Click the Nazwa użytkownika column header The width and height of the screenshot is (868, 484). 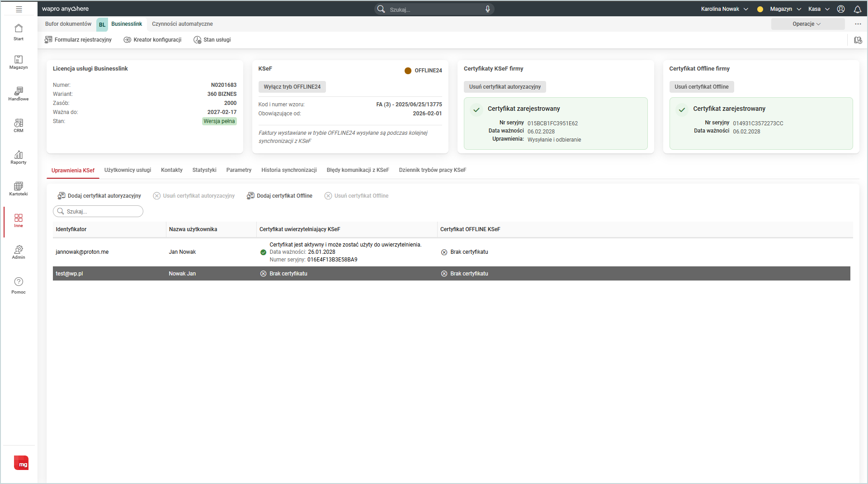(x=211, y=229)
